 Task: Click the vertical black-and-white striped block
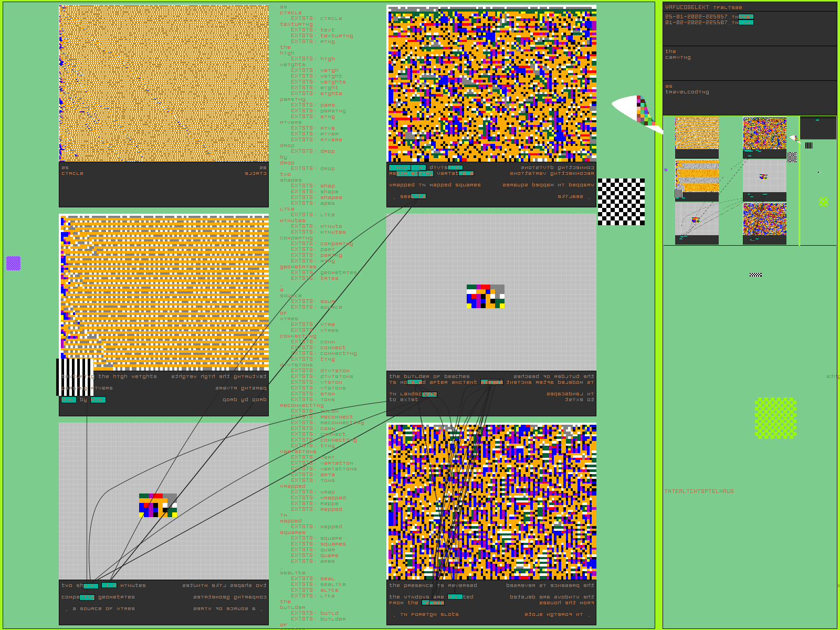coord(75,376)
